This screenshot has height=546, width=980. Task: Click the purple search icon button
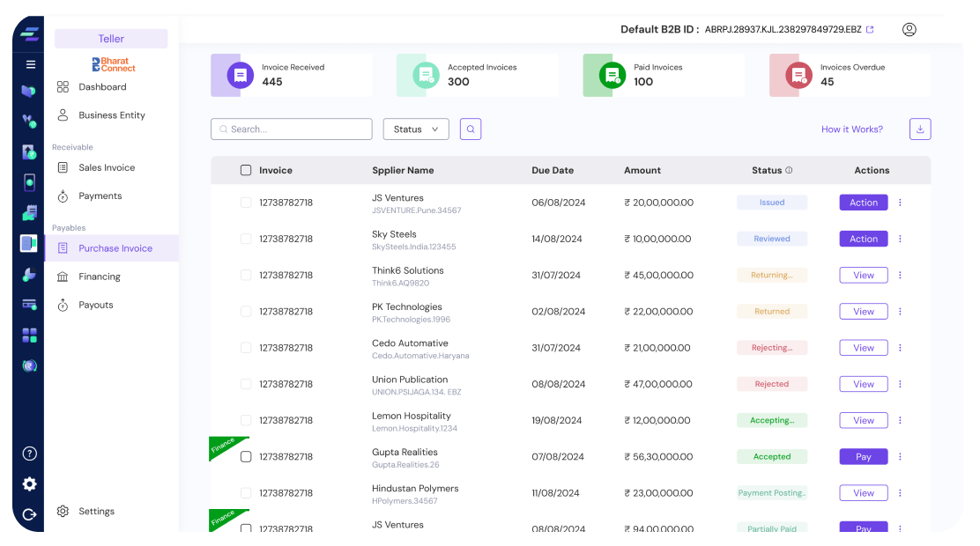(x=471, y=129)
